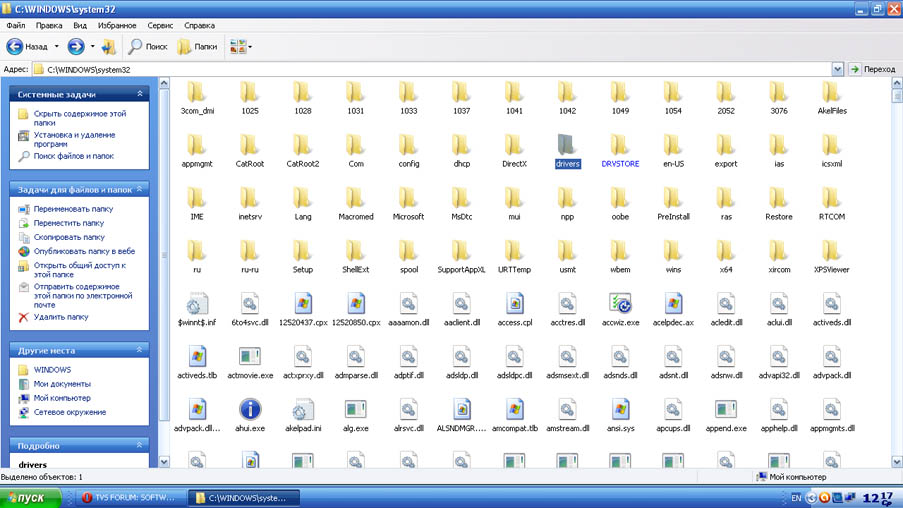Click the Forward green arrow button
Image resolution: width=903 pixels, height=508 pixels.
(x=76, y=46)
